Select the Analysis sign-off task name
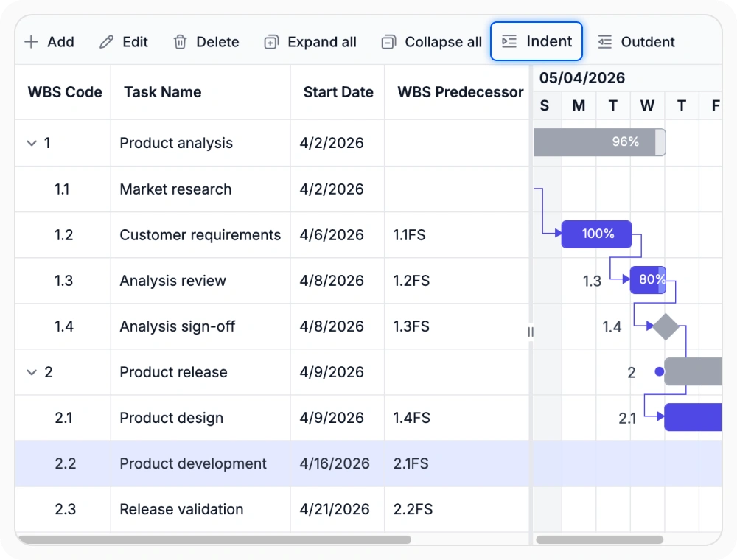Screen dimensions: 737x560 (177, 326)
